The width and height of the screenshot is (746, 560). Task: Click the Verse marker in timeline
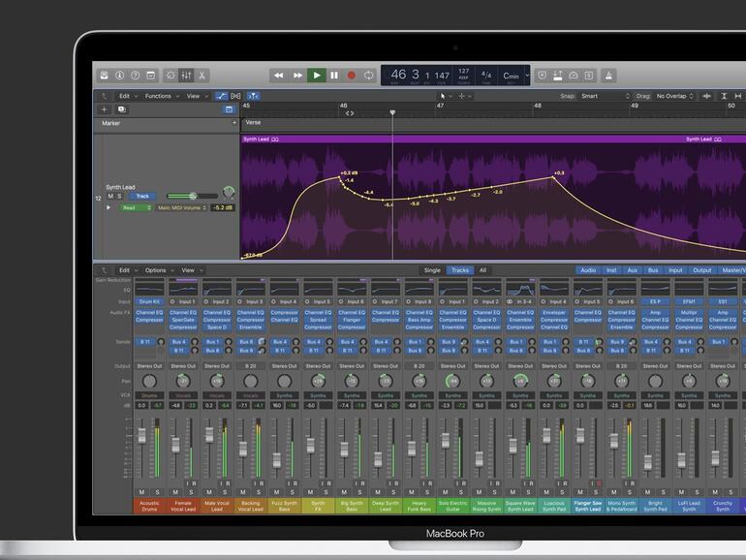click(x=254, y=123)
